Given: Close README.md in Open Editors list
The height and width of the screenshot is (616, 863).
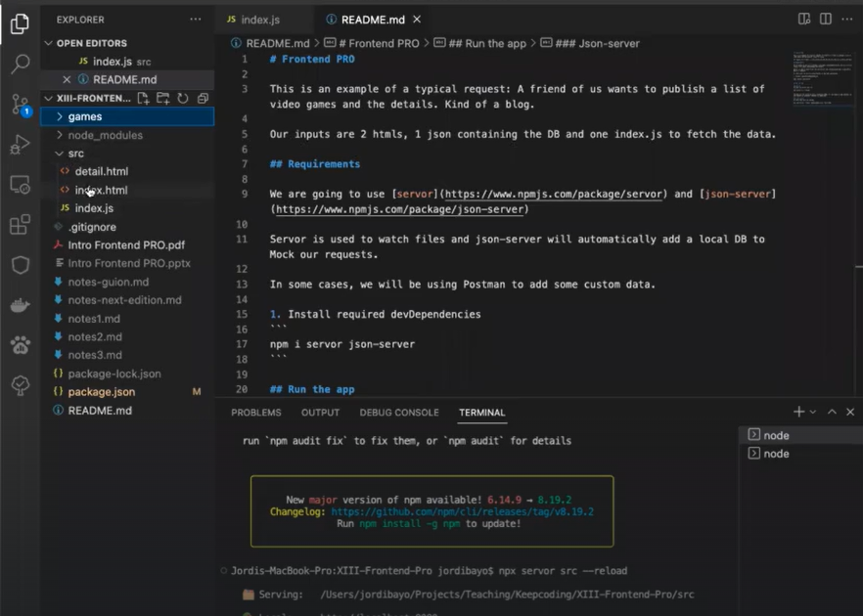Looking at the screenshot, I should 67,80.
